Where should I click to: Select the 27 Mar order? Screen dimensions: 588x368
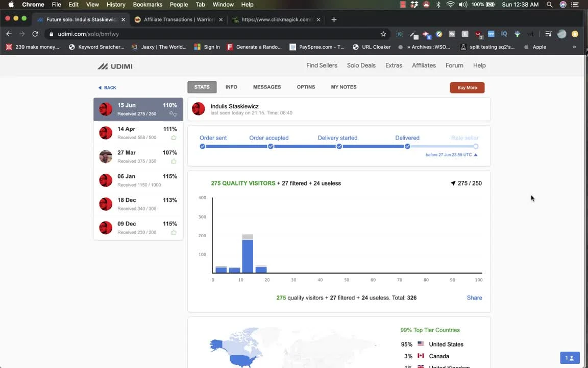(x=138, y=156)
